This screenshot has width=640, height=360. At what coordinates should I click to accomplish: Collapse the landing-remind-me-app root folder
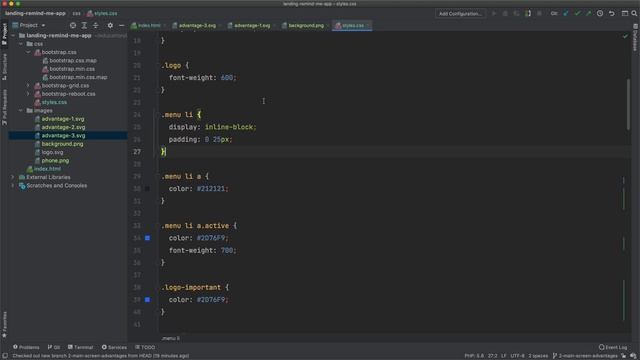click(13, 36)
